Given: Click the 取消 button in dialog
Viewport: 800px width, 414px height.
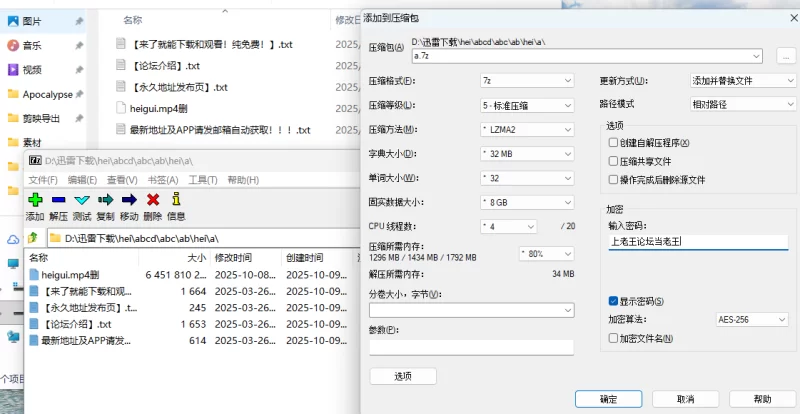Looking at the screenshot, I should pos(685,398).
